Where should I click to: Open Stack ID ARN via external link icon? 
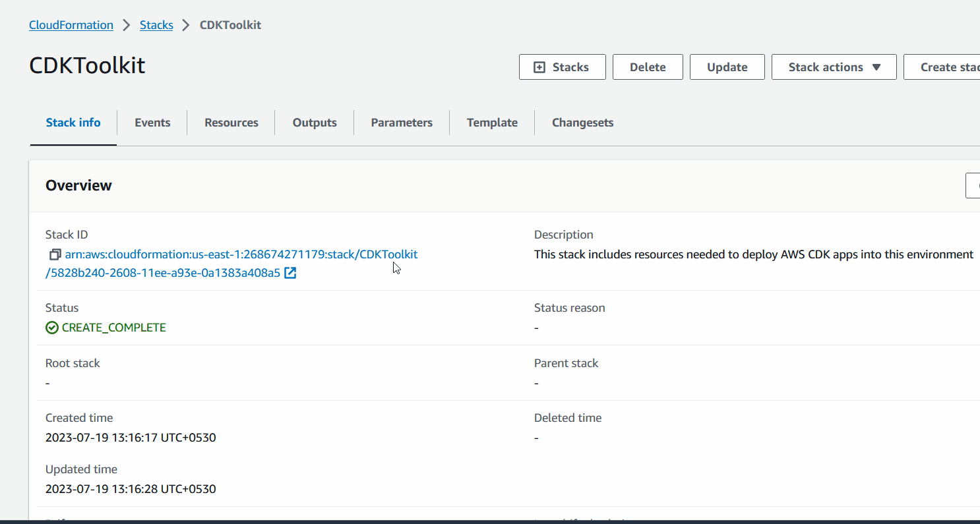point(290,272)
